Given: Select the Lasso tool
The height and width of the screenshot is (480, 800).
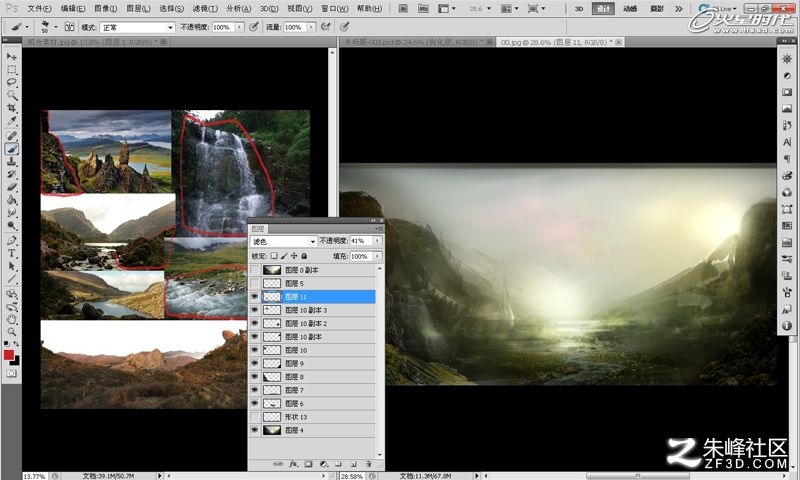Looking at the screenshot, I should [x=12, y=82].
